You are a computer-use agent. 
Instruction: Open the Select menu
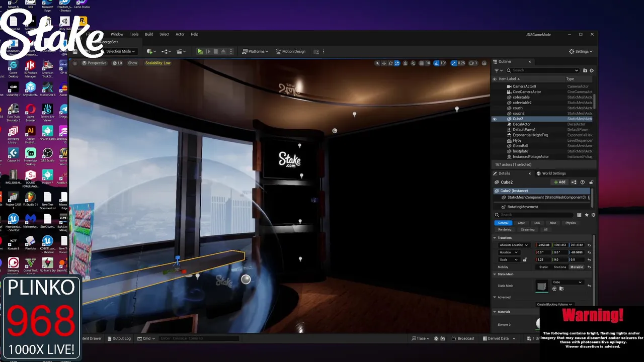[164, 34]
